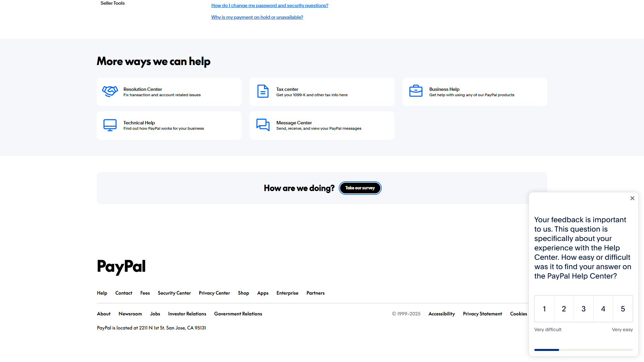Select the Tax center document icon
644x362 pixels.
coord(263,91)
